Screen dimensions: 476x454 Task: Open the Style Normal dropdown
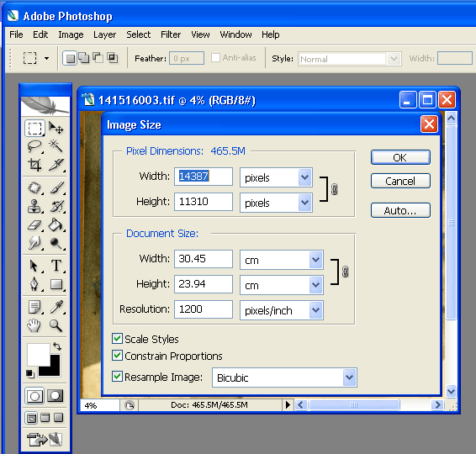394,59
